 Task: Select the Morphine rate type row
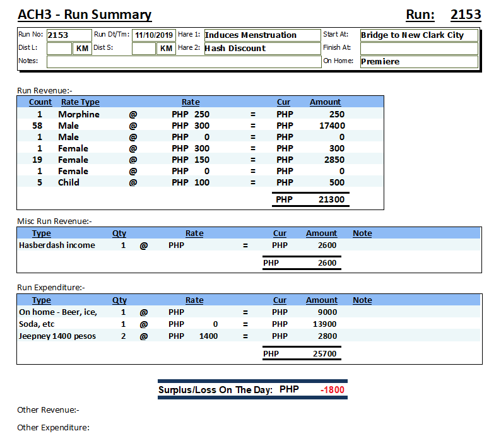coord(79,114)
